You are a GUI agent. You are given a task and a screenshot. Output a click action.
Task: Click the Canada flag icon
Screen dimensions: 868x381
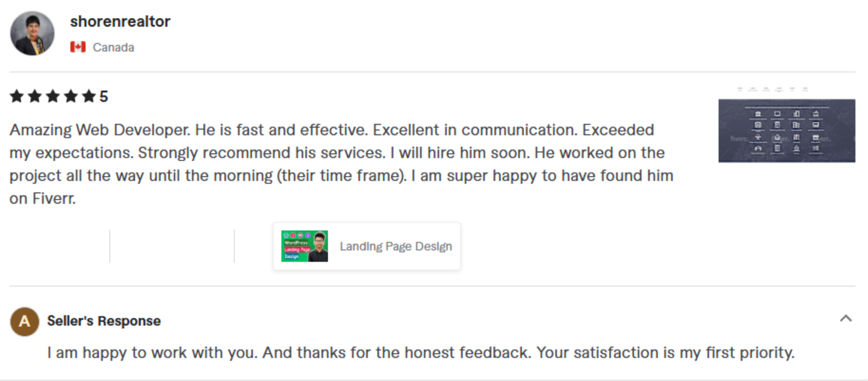[x=78, y=47]
